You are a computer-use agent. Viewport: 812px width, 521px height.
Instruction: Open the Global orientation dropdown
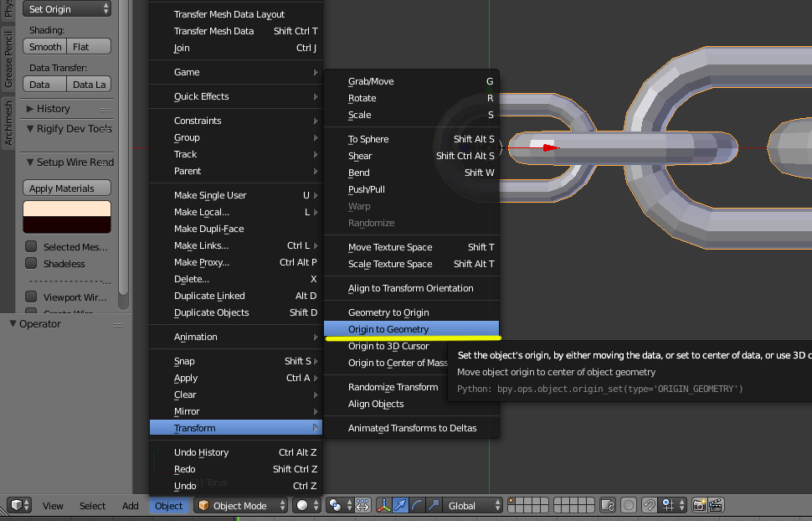point(472,505)
